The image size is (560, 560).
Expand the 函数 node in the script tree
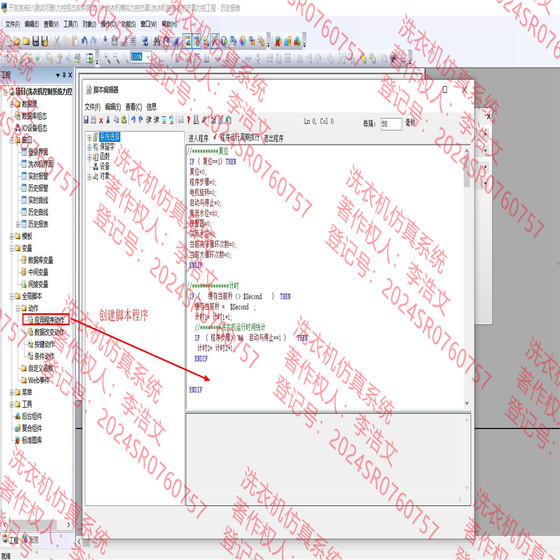click(x=89, y=156)
